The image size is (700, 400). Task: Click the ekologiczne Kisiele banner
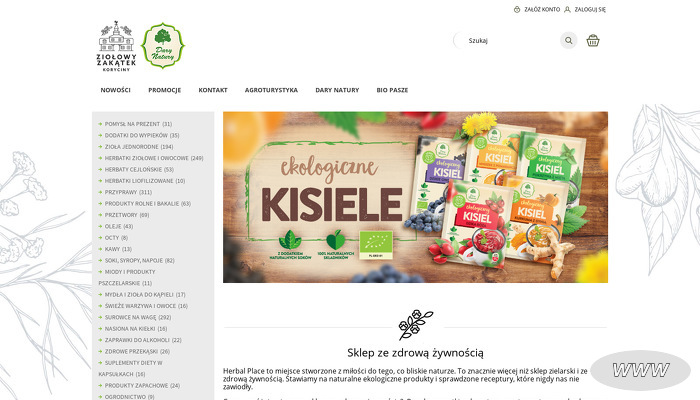pyautogui.click(x=415, y=197)
